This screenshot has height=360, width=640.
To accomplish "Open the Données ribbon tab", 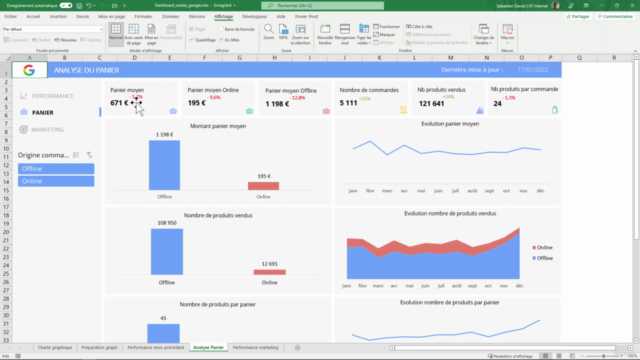I will [171, 17].
